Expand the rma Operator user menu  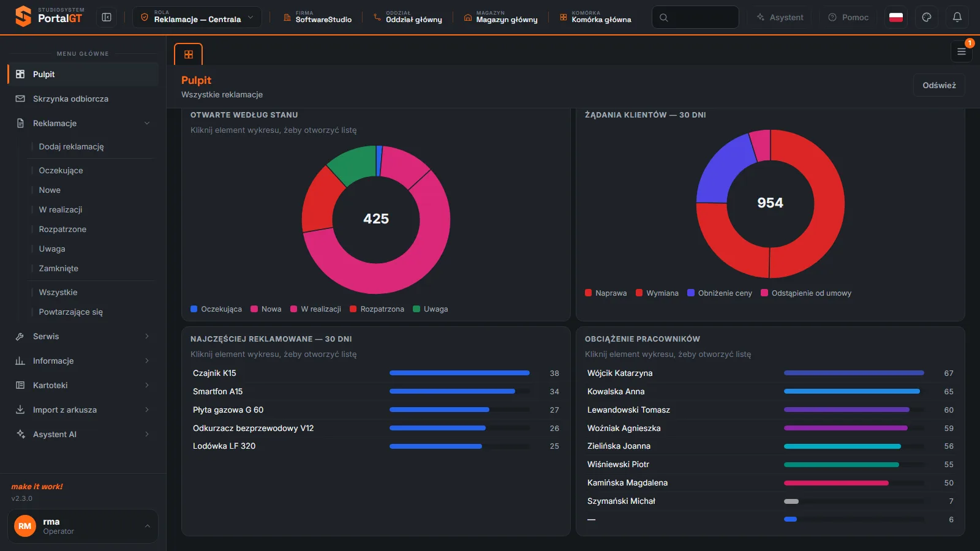coord(83,526)
